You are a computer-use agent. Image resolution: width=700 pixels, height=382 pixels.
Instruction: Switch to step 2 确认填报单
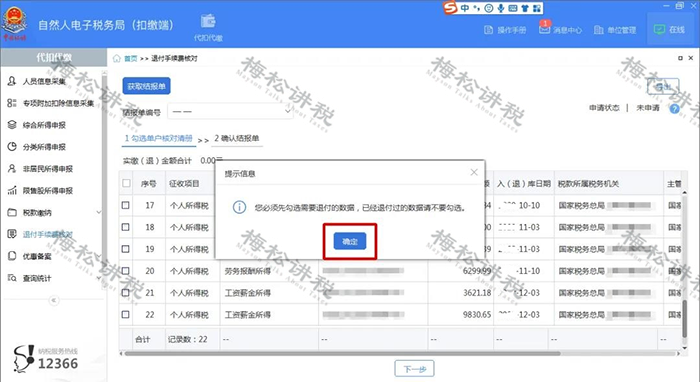coord(237,139)
